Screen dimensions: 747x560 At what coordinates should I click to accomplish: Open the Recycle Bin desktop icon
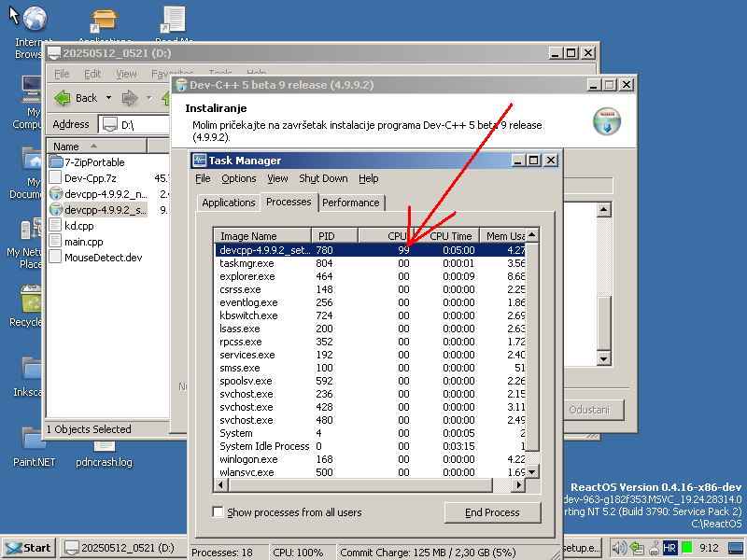[32, 299]
